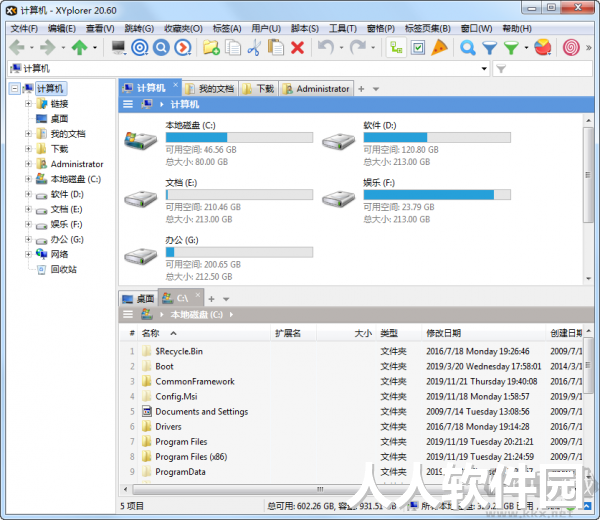Toggle the folder tree panel icon
Screen dimensions: 600x520
(396, 47)
